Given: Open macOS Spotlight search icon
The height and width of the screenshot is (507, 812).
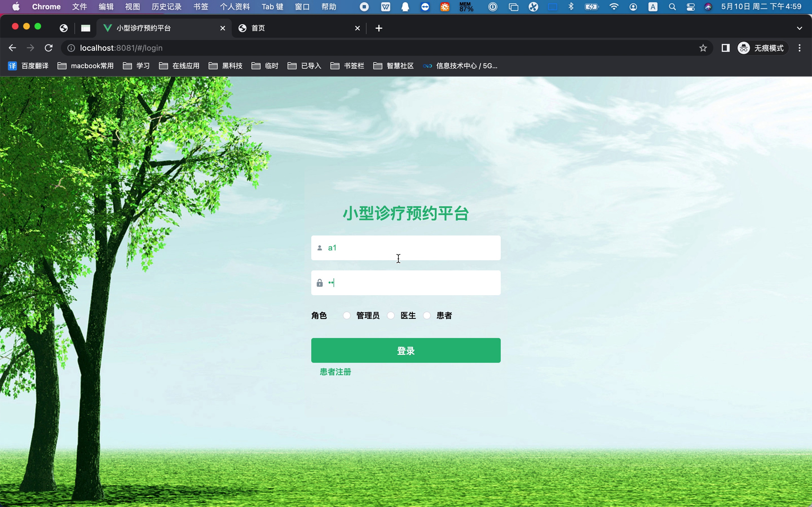Looking at the screenshot, I should pyautogui.click(x=672, y=7).
